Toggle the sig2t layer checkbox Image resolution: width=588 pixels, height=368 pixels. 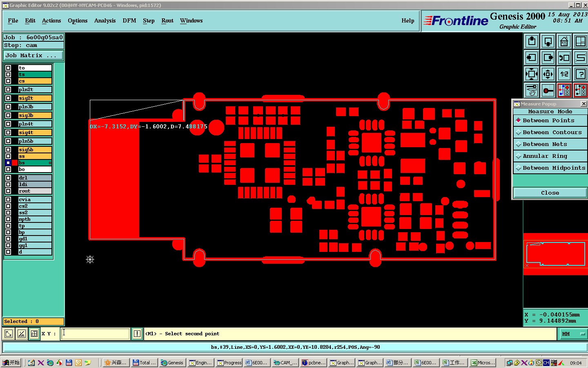click(x=8, y=98)
